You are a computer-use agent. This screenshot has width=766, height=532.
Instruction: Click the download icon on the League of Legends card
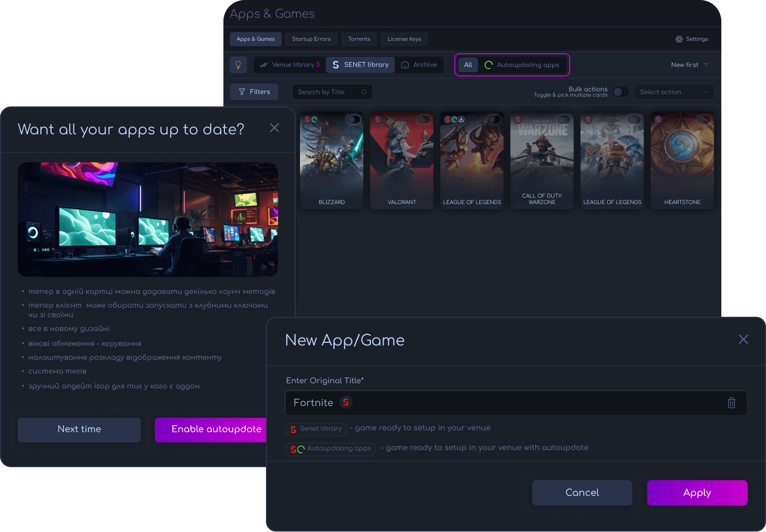(462, 120)
